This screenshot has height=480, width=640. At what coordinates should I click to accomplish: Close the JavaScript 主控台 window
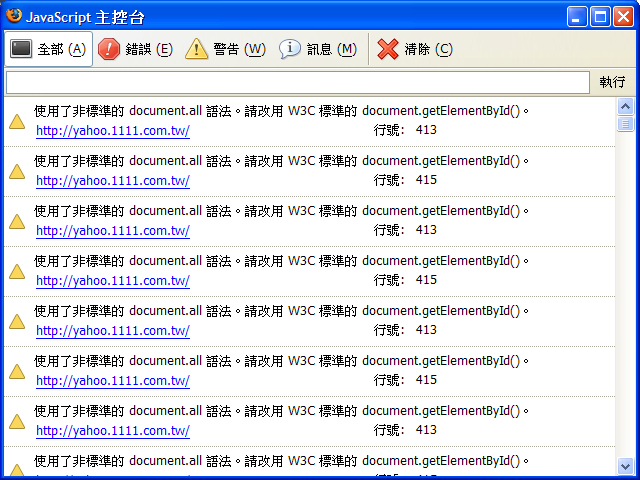[x=624, y=17]
